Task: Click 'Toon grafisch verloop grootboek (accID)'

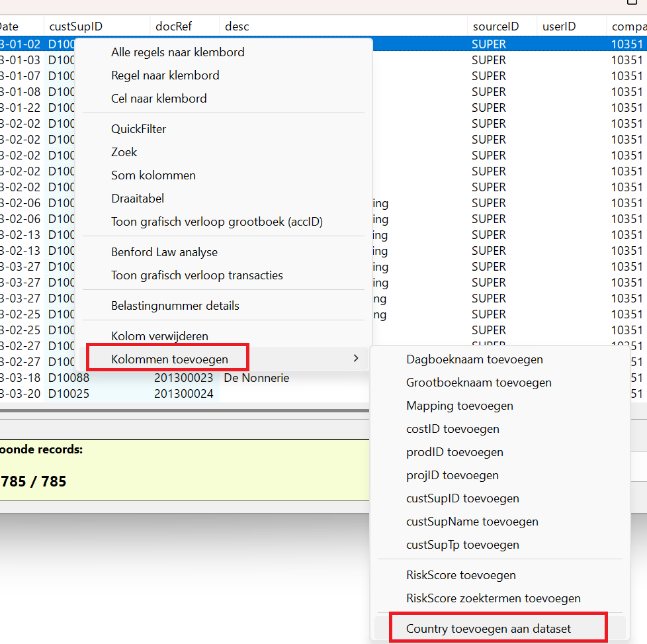Action: point(216,222)
